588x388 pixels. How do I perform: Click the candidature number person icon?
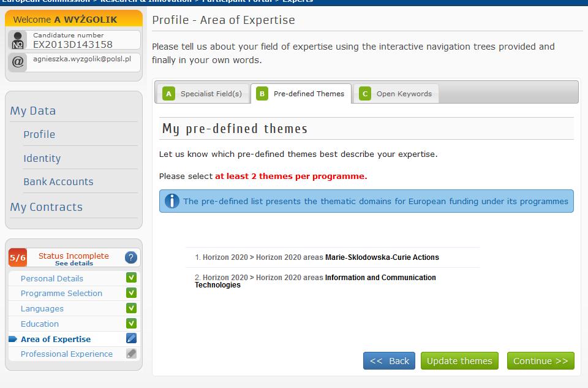click(18, 40)
